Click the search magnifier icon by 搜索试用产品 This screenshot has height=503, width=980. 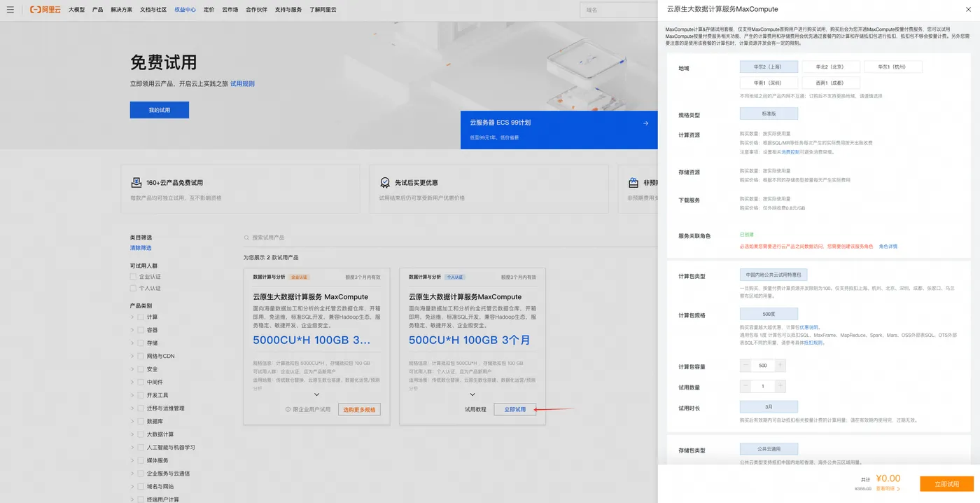click(246, 237)
